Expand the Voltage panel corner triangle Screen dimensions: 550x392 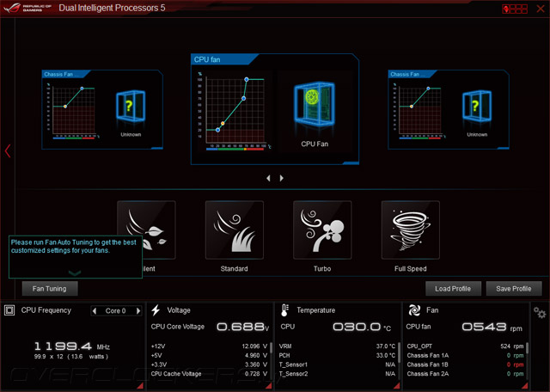coord(268,386)
